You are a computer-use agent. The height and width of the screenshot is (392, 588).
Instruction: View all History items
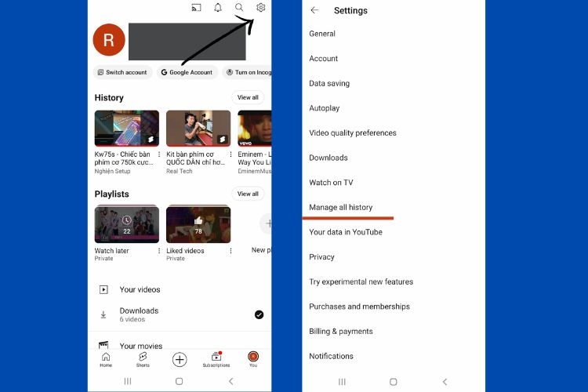point(248,97)
